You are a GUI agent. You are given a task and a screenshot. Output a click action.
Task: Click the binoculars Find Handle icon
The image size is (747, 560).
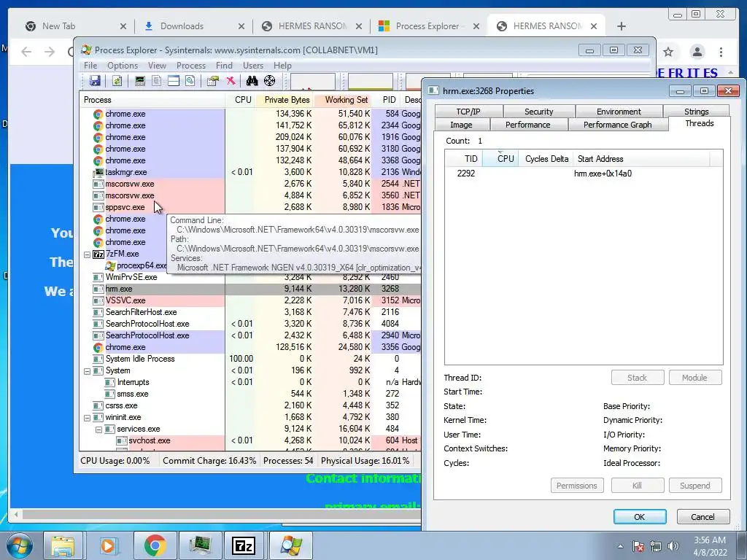pyautogui.click(x=252, y=81)
